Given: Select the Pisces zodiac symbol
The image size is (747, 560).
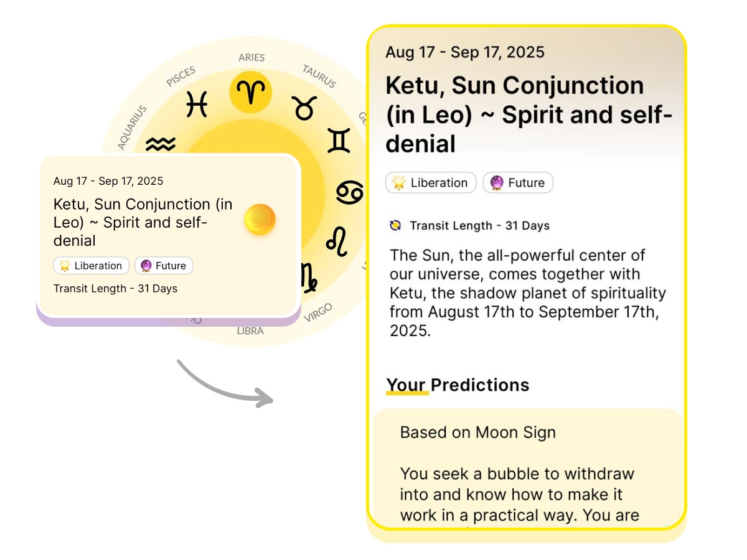Looking at the screenshot, I should coord(197,104).
